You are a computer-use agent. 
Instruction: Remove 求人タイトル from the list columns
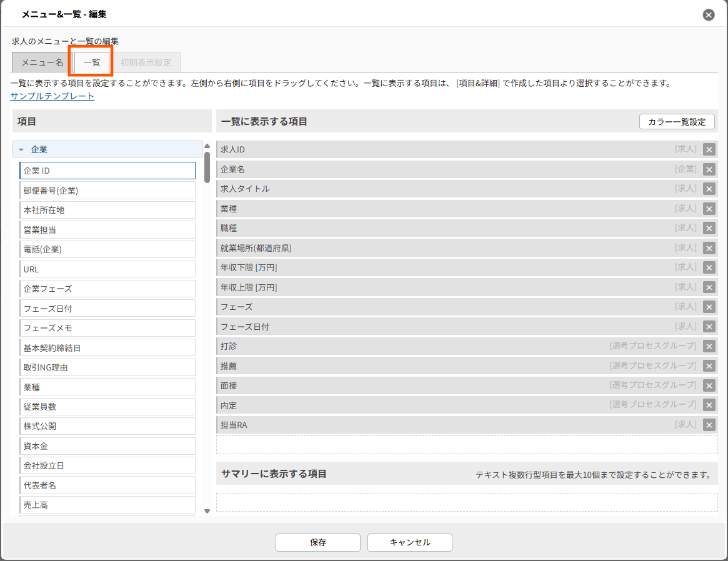click(x=709, y=189)
